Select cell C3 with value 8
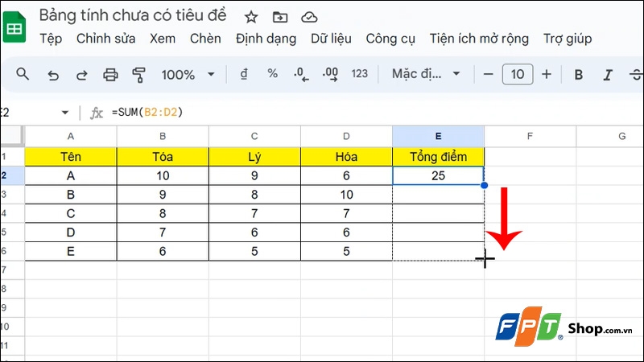Screen dimensions: 644x362 [x=254, y=195]
